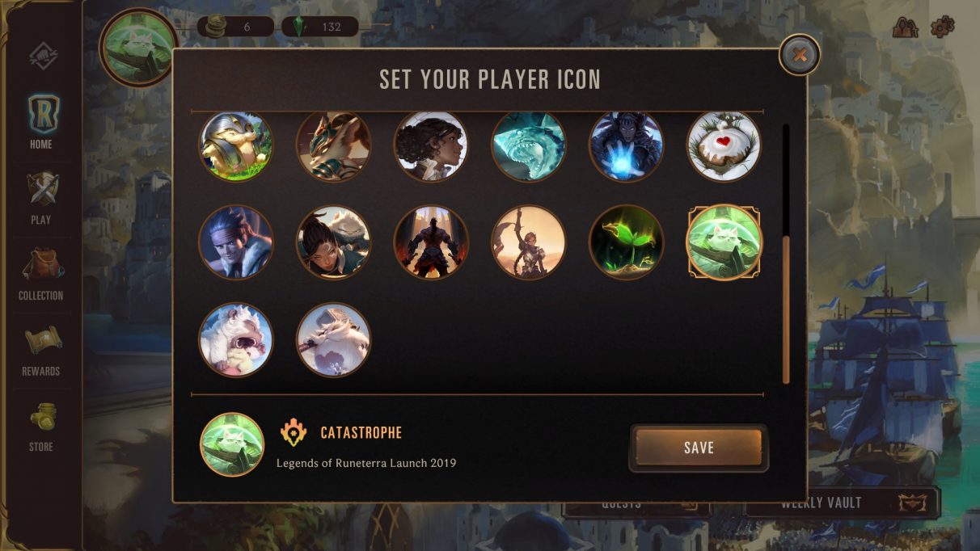Open settings gear in top corner
This screenshot has width=980, height=551.
pyautogui.click(x=942, y=27)
